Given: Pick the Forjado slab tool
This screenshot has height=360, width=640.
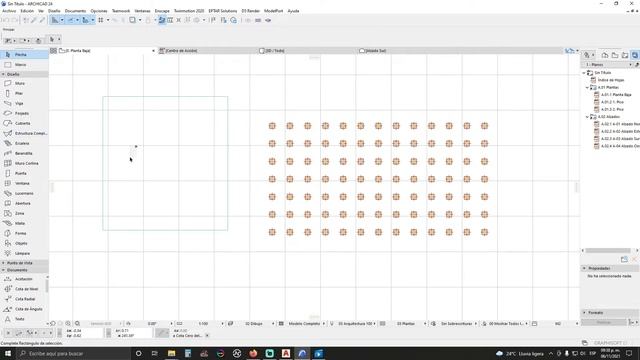Looking at the screenshot, I should point(24,113).
